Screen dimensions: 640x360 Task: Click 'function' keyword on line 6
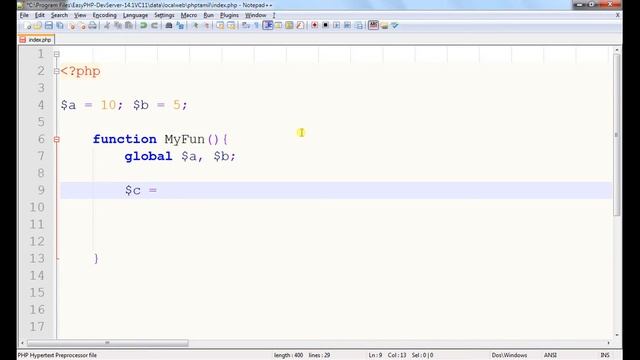click(x=124, y=139)
